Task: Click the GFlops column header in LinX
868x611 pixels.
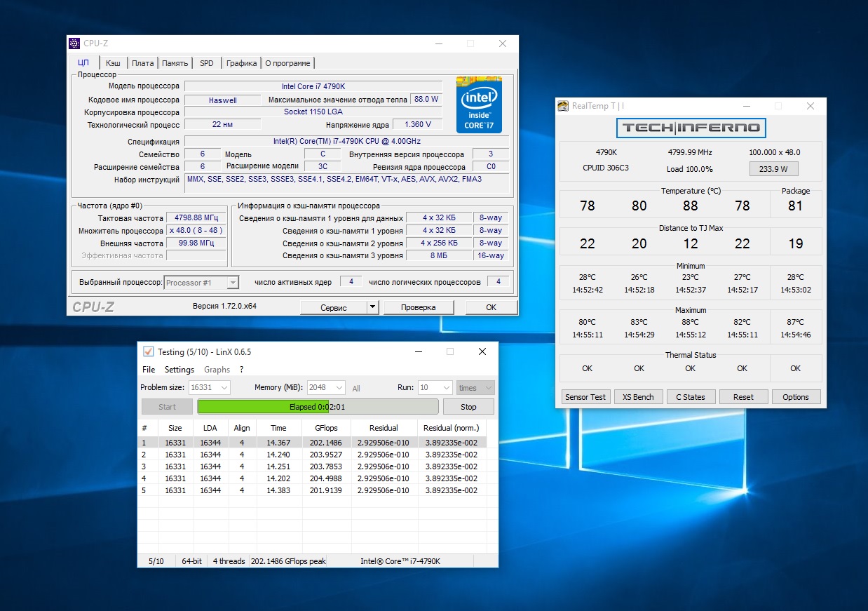Action: click(x=326, y=428)
